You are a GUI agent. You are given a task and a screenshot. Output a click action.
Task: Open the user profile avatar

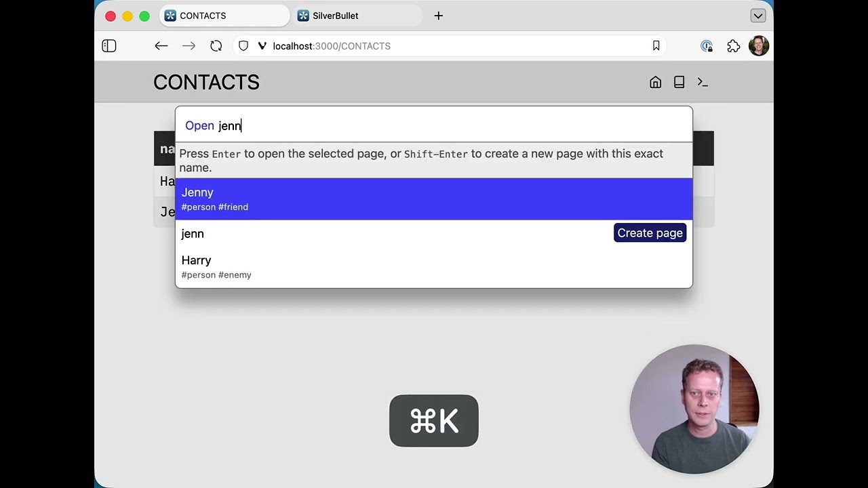(758, 46)
